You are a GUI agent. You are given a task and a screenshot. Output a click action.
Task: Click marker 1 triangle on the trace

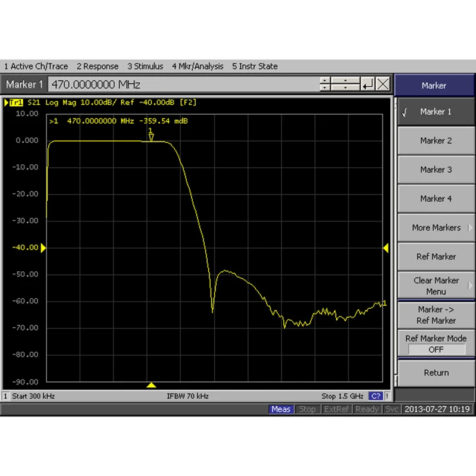point(151,138)
